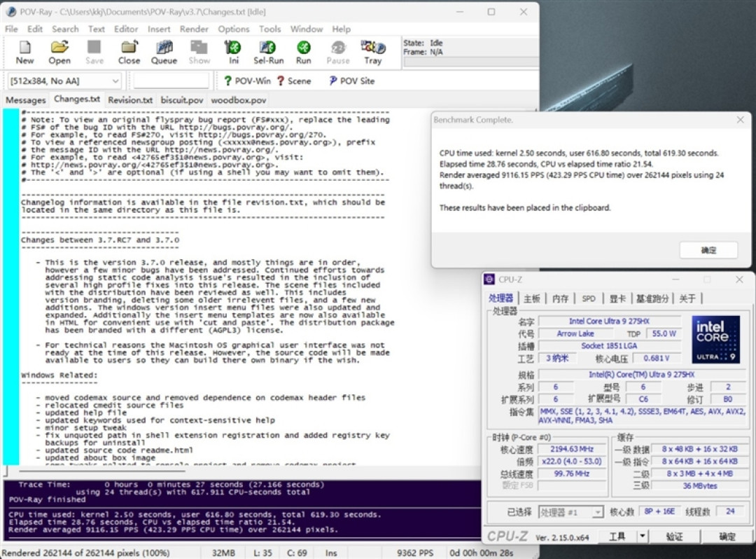Click the 验证 button in CPU-Z
Viewport: 756px width, 559px height.
[674, 537]
